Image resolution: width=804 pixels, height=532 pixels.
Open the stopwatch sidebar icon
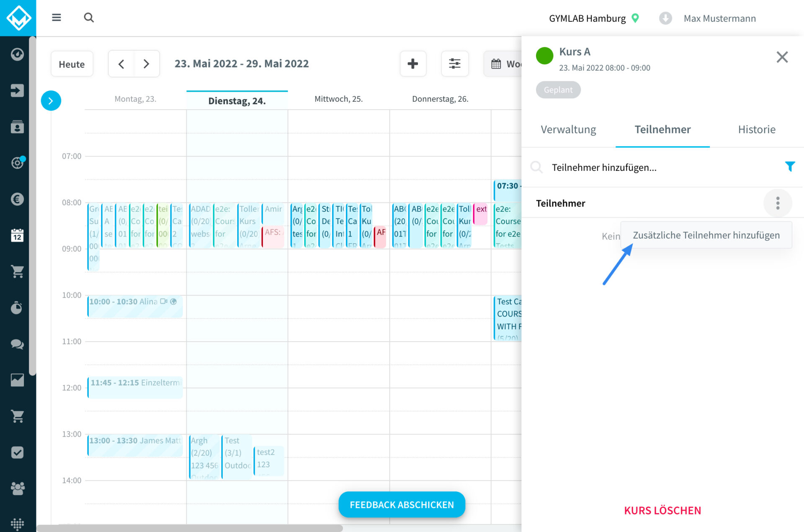click(17, 308)
